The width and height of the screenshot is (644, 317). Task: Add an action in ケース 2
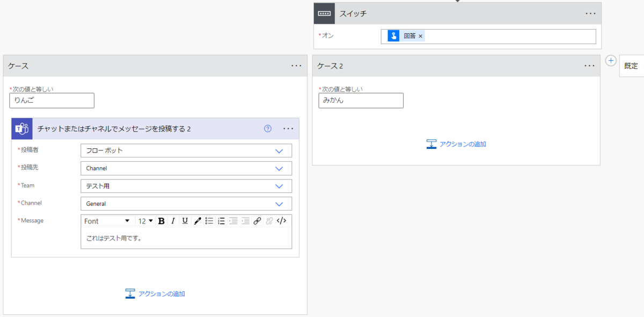pyautogui.click(x=456, y=144)
